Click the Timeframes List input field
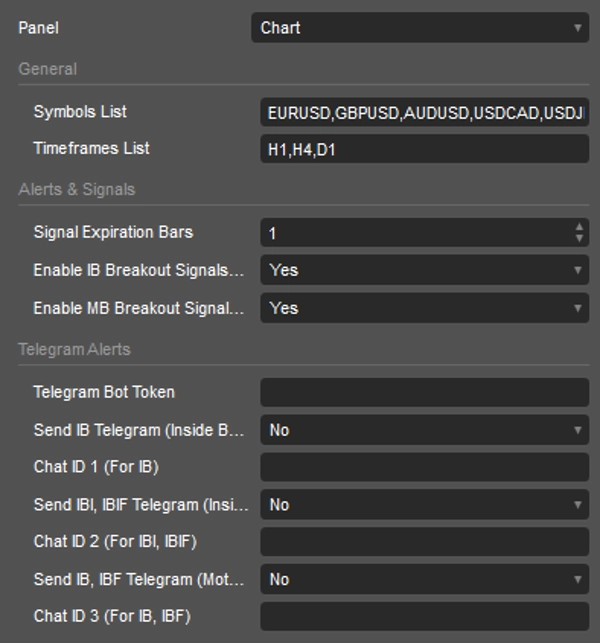Screen dimensions: 600x643 click(x=424, y=149)
